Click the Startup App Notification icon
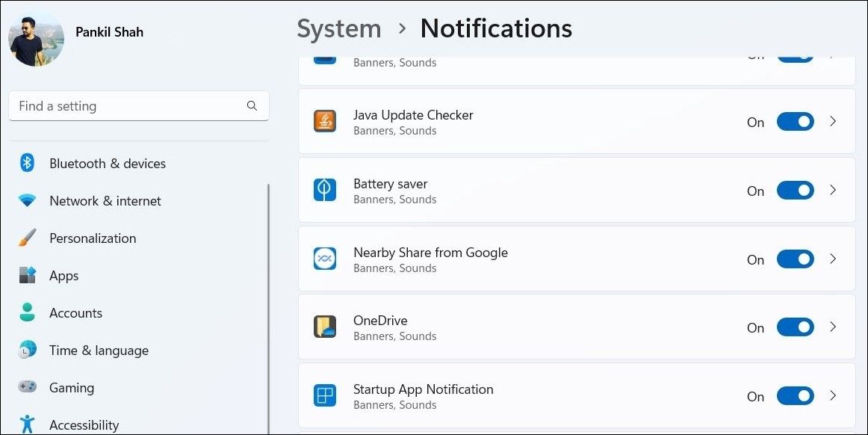This screenshot has width=868, height=435. click(x=325, y=395)
